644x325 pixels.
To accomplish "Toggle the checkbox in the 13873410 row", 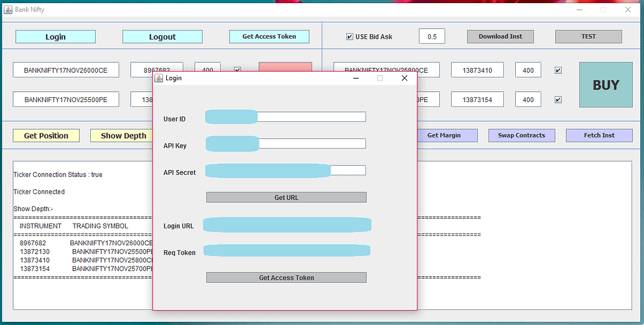I will coord(558,70).
